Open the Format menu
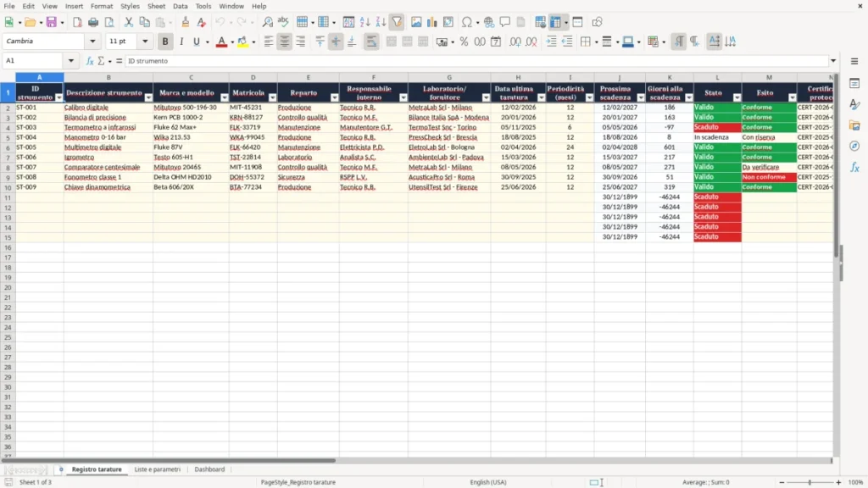 [x=102, y=6]
